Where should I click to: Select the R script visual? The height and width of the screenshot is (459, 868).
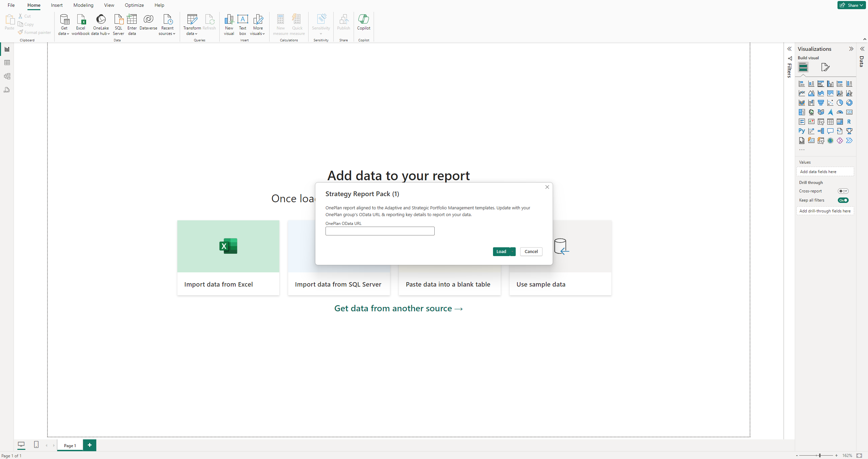pos(849,122)
